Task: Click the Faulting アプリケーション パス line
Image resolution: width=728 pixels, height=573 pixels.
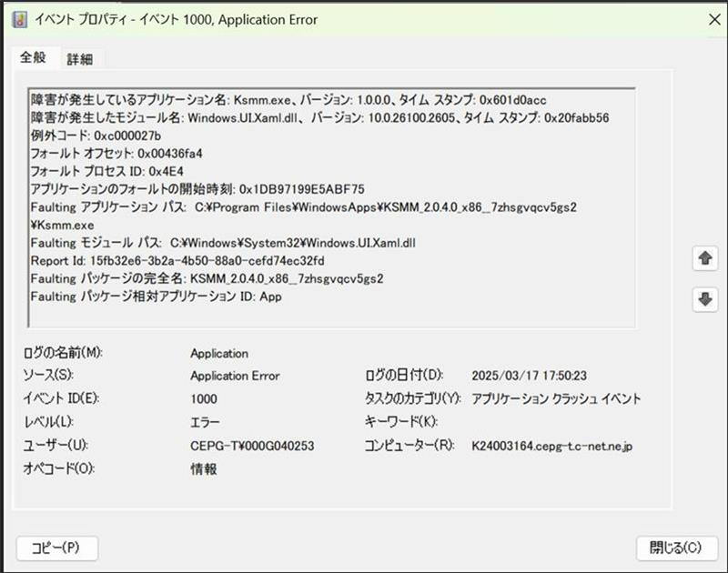Action: coord(304,207)
